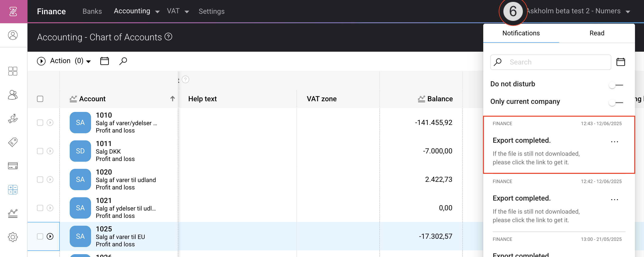
Task: Click the calendar icon in the action toolbar
Action: coord(105,61)
